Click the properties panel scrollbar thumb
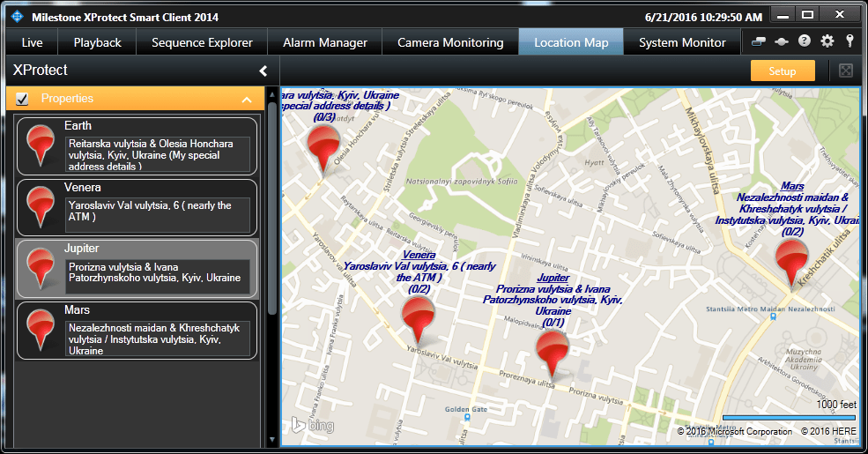This screenshot has height=454, width=868. 271,208
